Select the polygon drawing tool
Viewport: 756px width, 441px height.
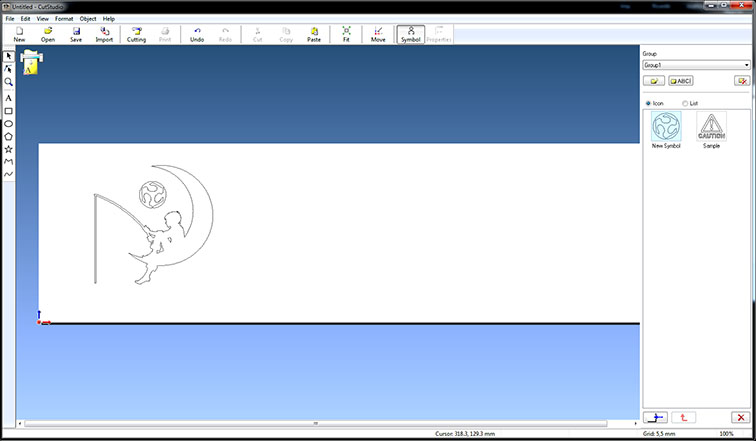8,136
